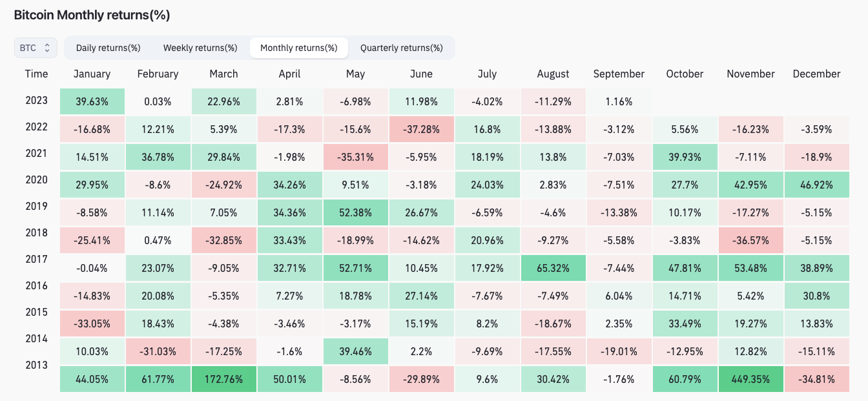Switch to the Daily returns(%) tab
Image resolution: width=868 pixels, height=401 pixels.
click(108, 48)
